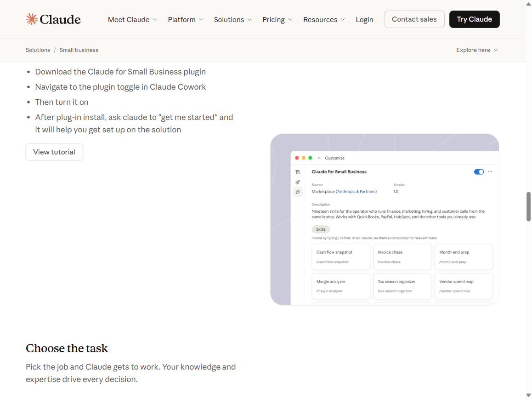Open the Tax season organizer skill card
Viewport: 532px width, 399px height.
(402, 286)
